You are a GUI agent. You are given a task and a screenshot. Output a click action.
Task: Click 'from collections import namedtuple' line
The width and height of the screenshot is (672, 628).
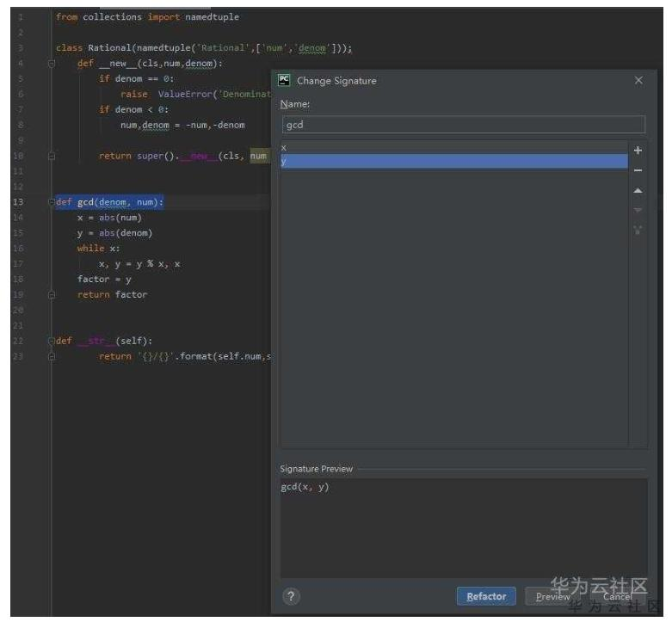tap(147, 17)
